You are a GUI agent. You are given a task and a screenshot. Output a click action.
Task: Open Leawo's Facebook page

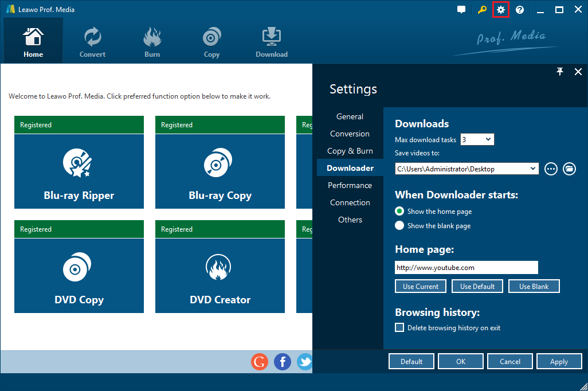pos(282,362)
